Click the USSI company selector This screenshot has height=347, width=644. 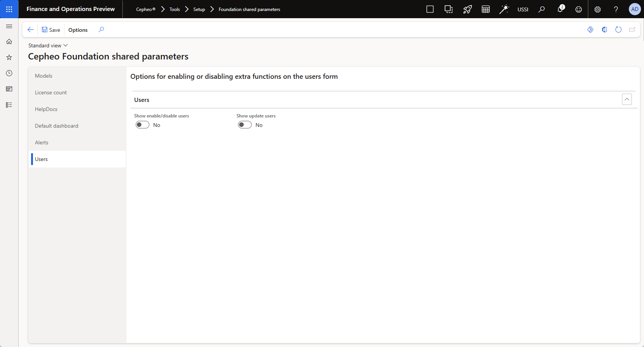(x=523, y=9)
